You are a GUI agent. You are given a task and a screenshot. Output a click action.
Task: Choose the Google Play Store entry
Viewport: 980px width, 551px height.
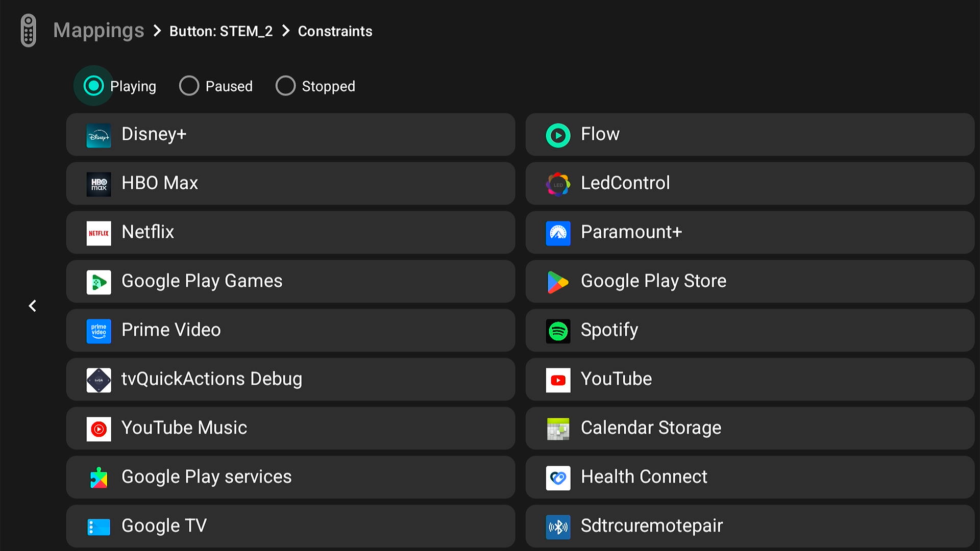click(x=749, y=281)
